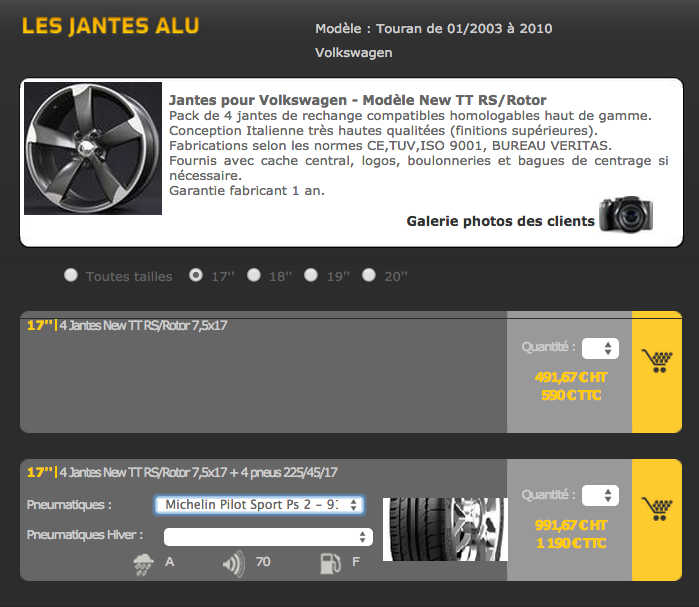Screen dimensions: 699x607
Task: Click fuel efficiency rating F
Action: pos(356,562)
